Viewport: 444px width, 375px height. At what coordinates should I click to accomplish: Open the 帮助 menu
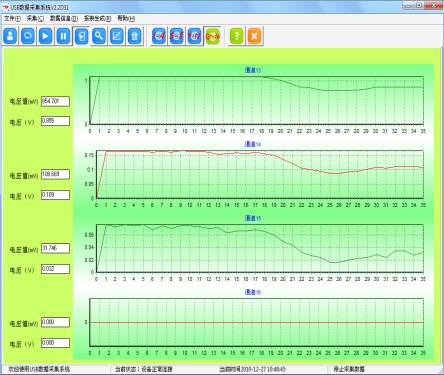(126, 19)
